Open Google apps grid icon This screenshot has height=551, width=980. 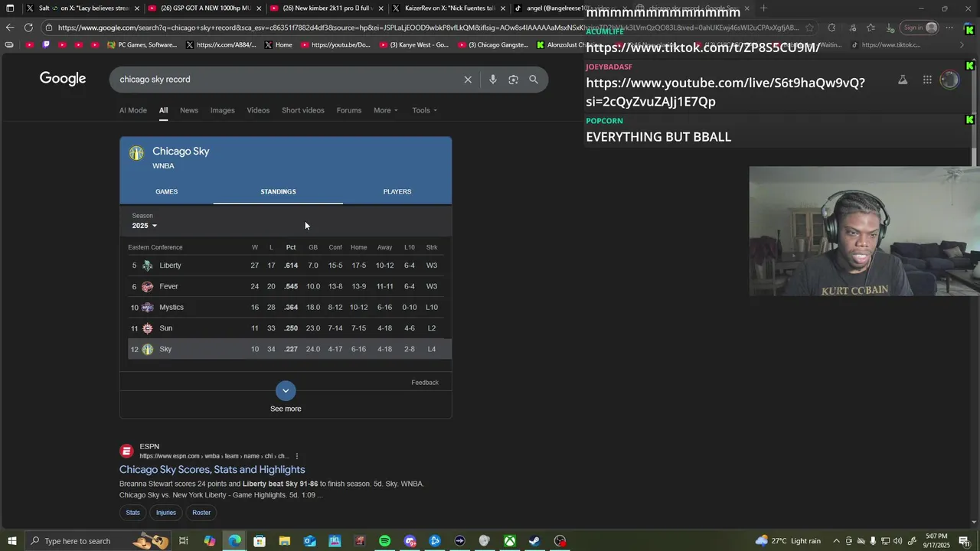927,80
